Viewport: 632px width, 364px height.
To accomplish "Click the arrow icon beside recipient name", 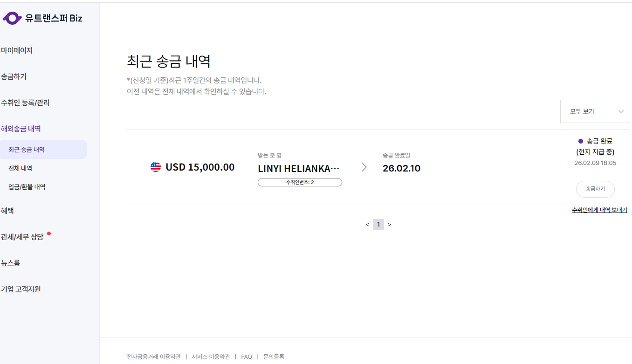I will tap(364, 167).
